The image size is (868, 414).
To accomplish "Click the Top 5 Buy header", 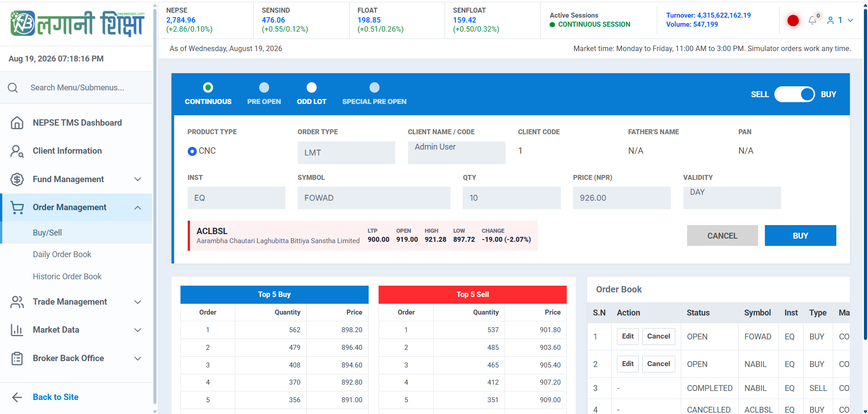I will point(275,294).
